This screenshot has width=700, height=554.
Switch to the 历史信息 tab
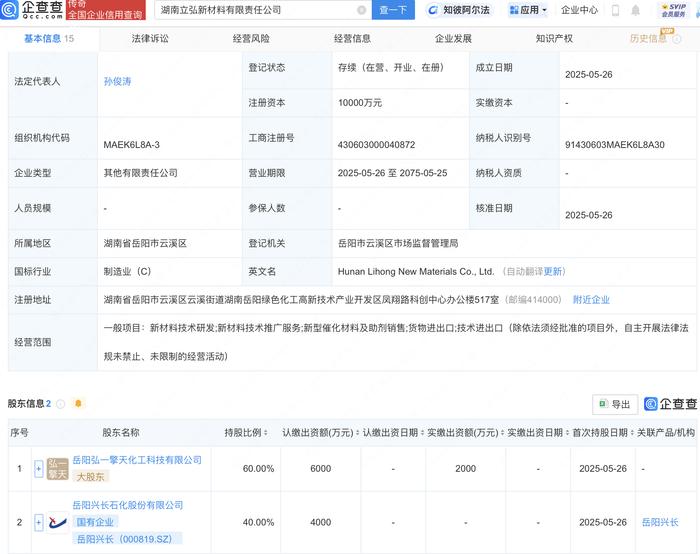click(648, 38)
